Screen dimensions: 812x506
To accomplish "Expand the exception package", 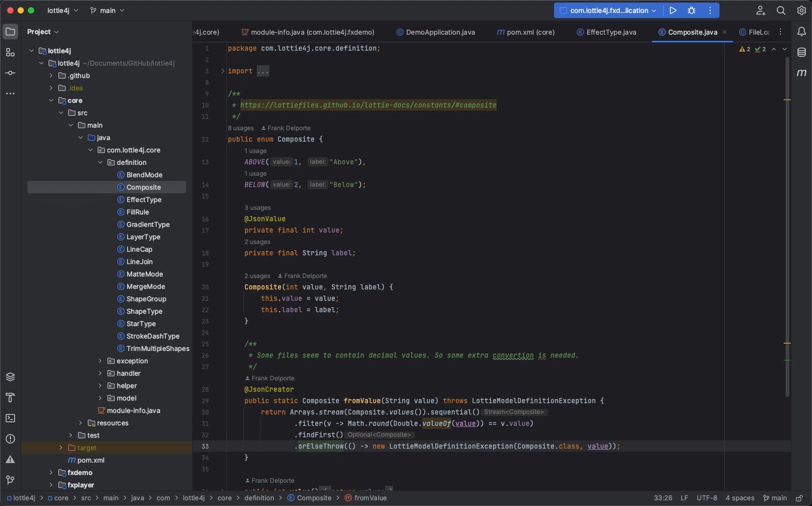I will 100,361.
